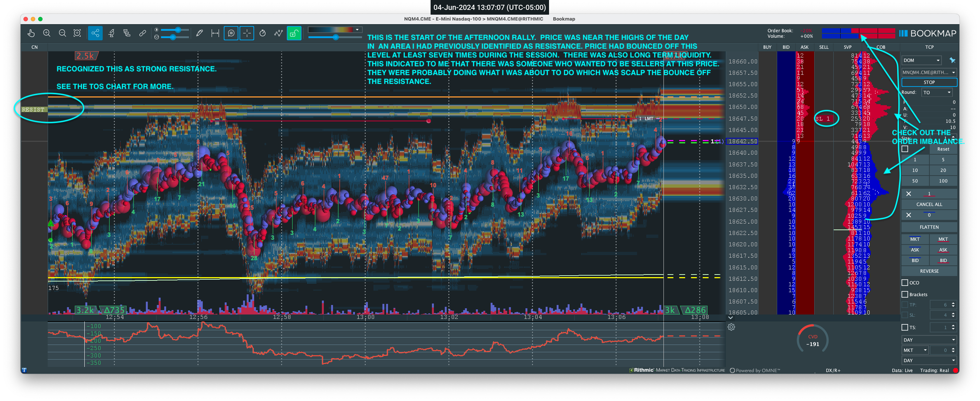Click the X beside order count 0
Image resolution: width=980 pixels, height=401 pixels.
[908, 215]
